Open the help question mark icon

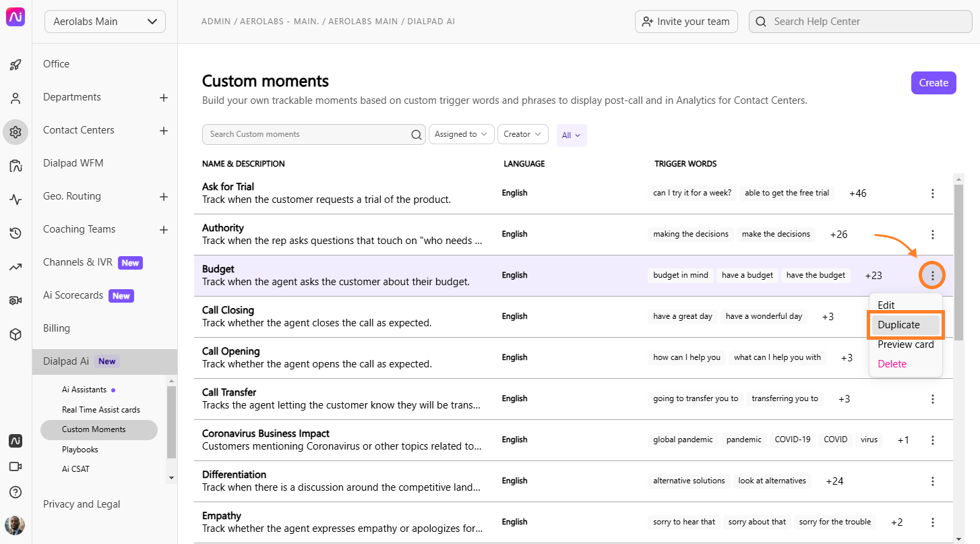click(16, 492)
